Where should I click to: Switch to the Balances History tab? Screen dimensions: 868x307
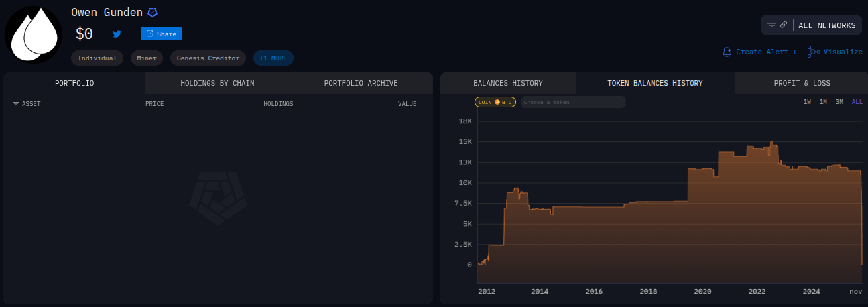tap(507, 84)
